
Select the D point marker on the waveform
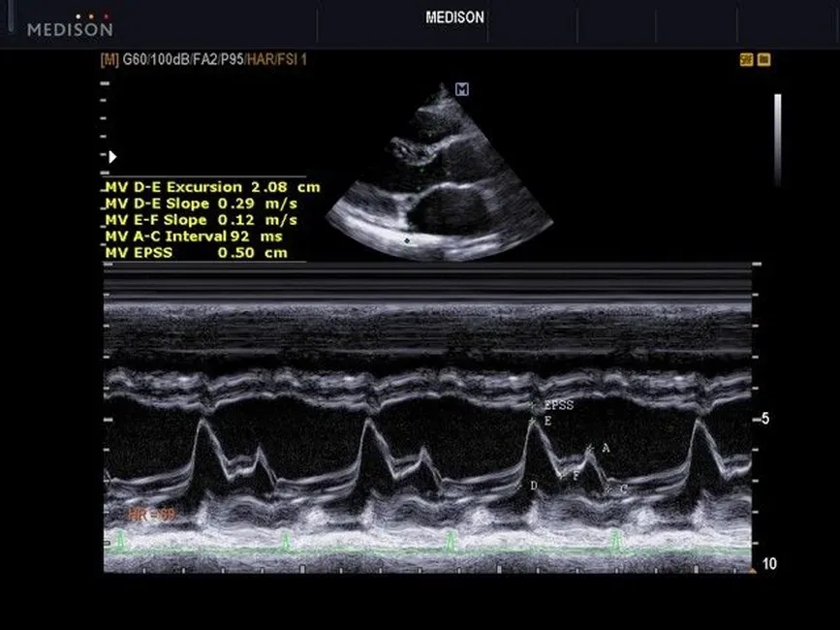point(533,485)
